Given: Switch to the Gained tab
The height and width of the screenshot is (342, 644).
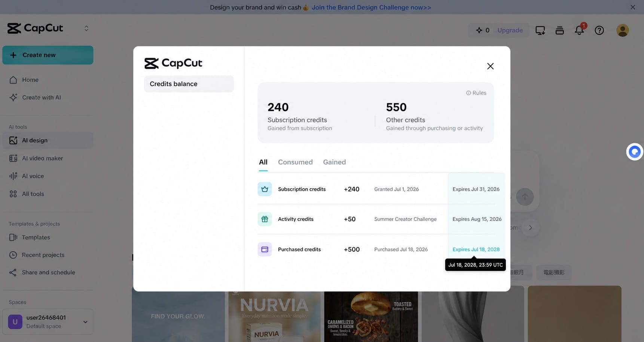Looking at the screenshot, I should coord(334,162).
